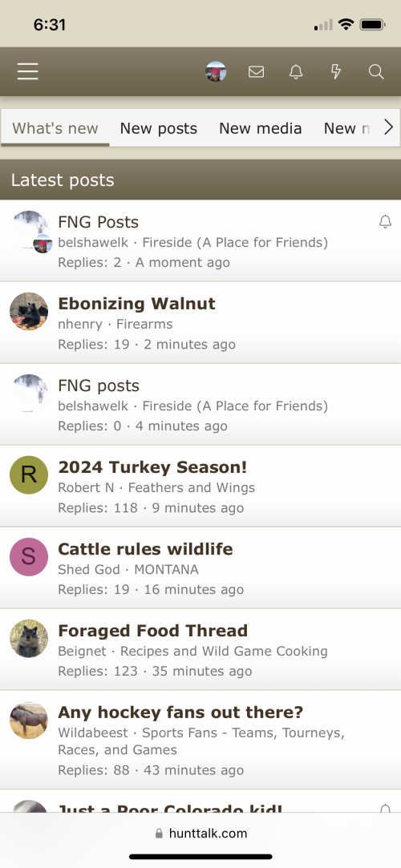Open the Cattle rules wildlife thread
The width and height of the screenshot is (401, 868).
click(145, 549)
